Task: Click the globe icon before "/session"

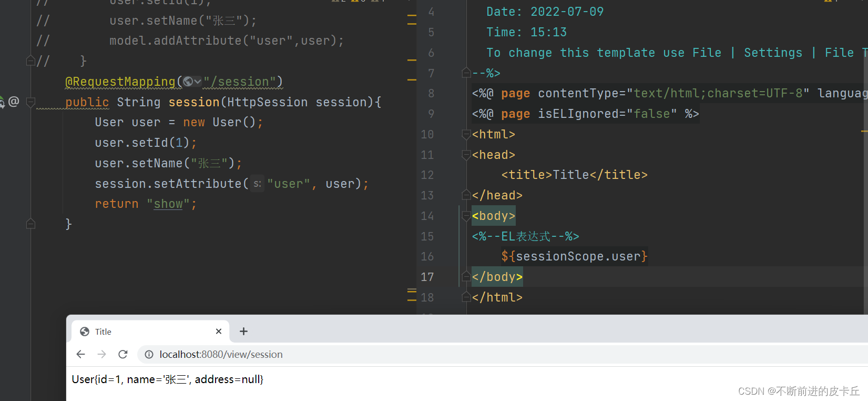Action: click(188, 82)
